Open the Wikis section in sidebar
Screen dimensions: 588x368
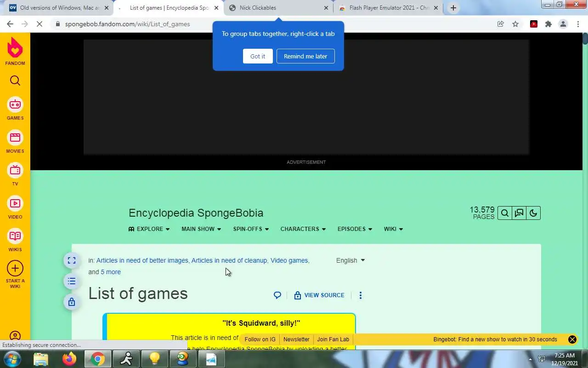click(x=15, y=240)
